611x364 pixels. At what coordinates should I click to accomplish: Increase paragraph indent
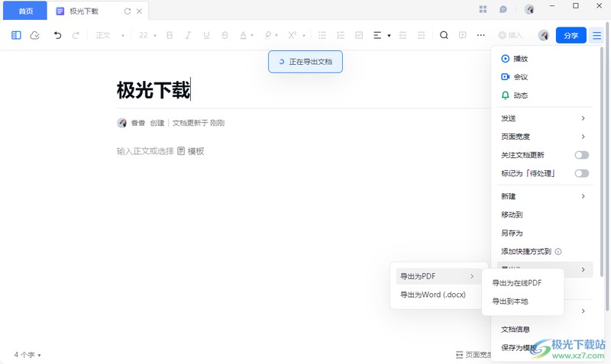(422, 35)
